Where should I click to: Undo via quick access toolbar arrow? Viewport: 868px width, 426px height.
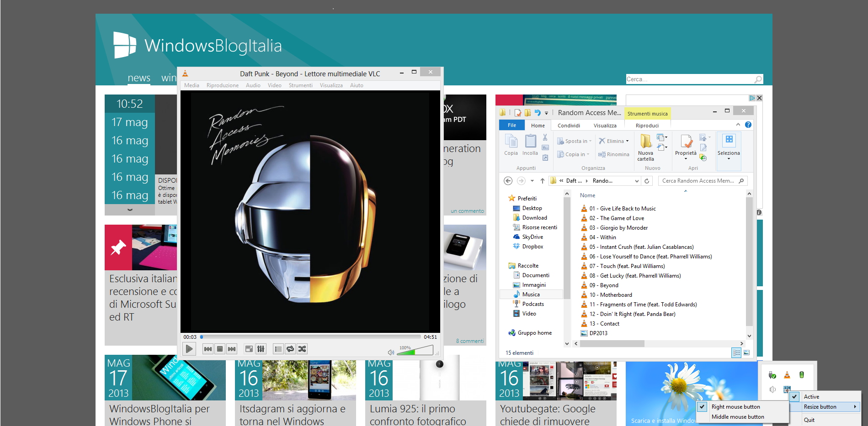point(538,113)
